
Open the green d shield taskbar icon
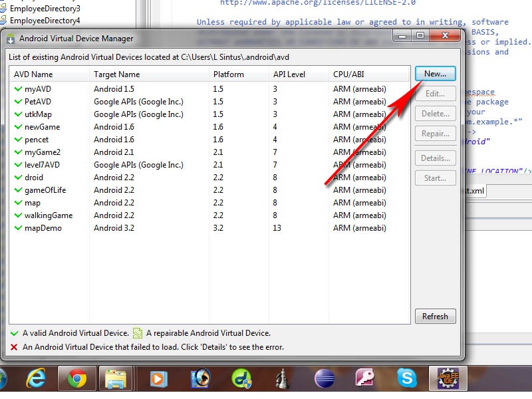241,378
